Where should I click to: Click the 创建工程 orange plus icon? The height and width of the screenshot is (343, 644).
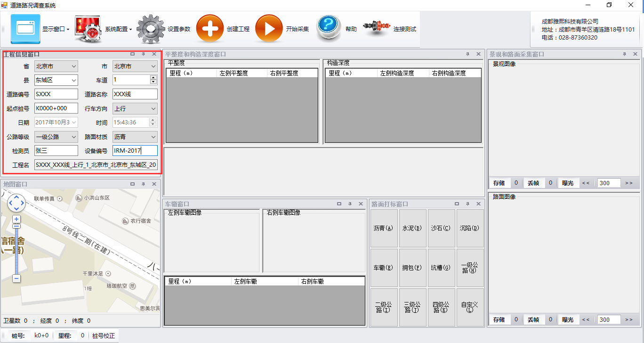click(x=210, y=29)
